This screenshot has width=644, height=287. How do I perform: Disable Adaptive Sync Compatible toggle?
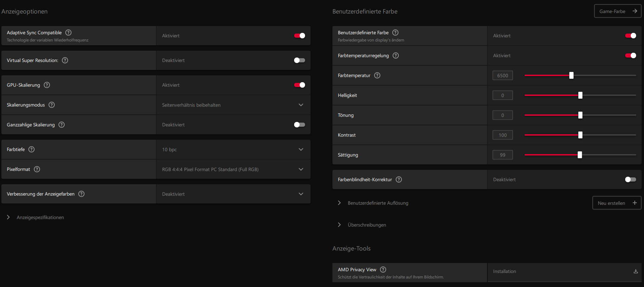pyautogui.click(x=300, y=36)
